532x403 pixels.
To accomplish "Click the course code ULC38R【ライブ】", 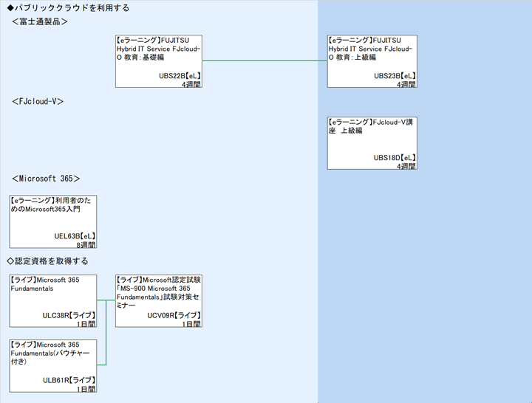I will click(x=69, y=316).
